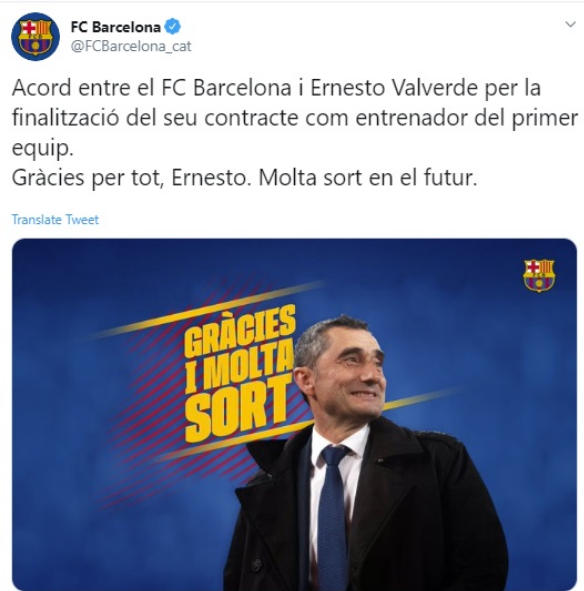Expand the tweet options chevron
This screenshot has height=591, width=584.
(x=570, y=24)
